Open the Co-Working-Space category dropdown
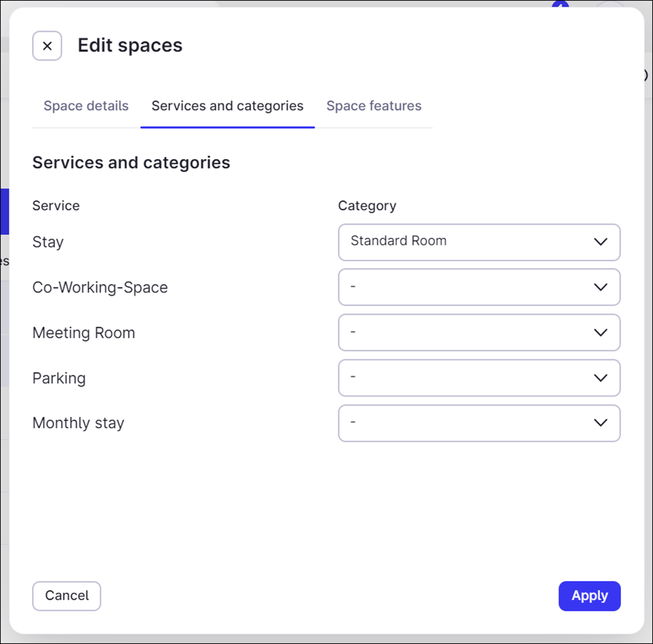 [479, 287]
